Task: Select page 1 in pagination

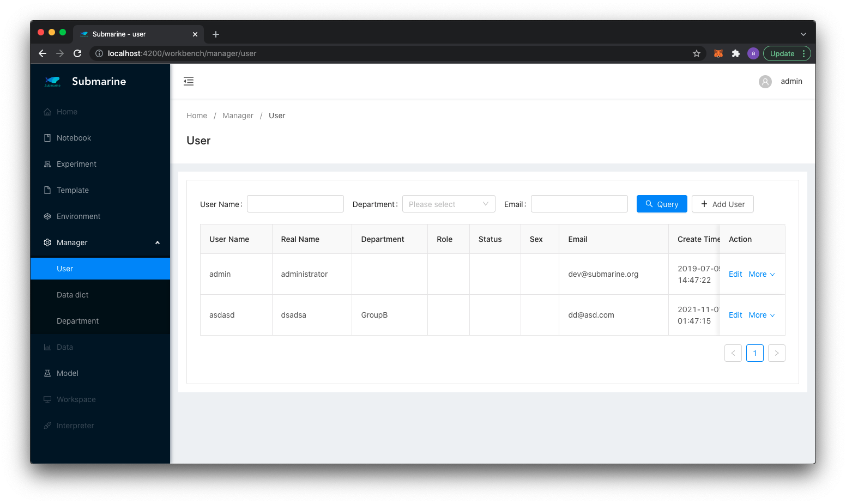Action: (755, 353)
